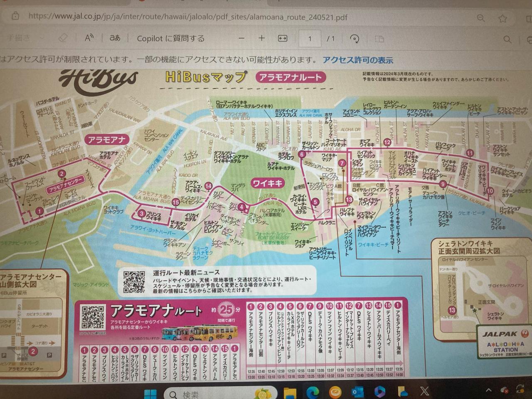The height and width of the screenshot is (399, 532).
Task: Click the translate あ icon
Action: [x=115, y=38]
